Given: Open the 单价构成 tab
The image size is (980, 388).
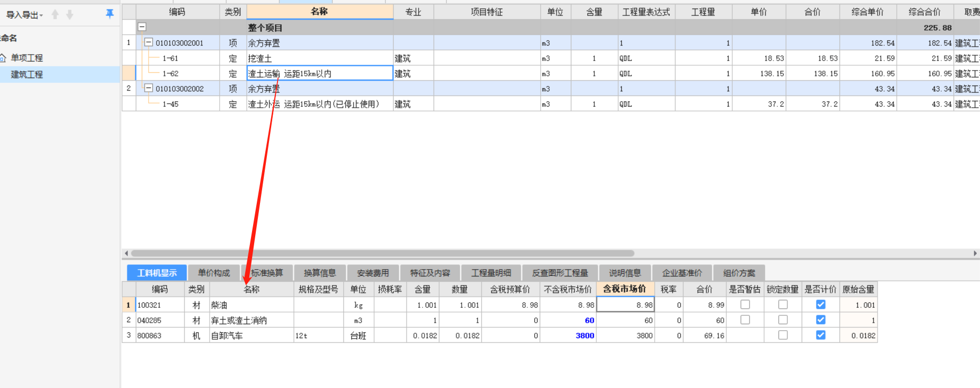Looking at the screenshot, I should pyautogui.click(x=214, y=273).
